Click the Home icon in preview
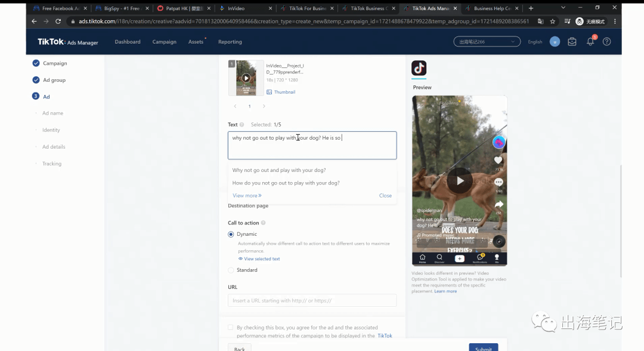Screen dimensions: 644x351 (x=422, y=258)
